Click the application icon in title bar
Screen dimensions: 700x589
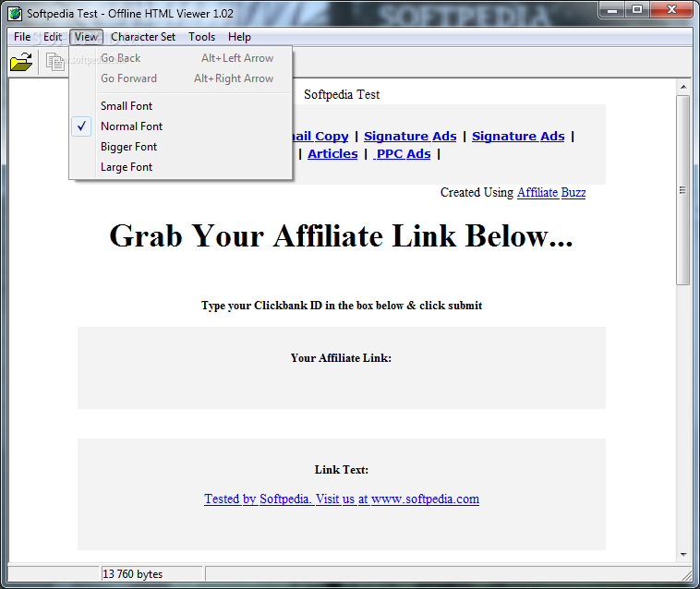pyautogui.click(x=15, y=14)
